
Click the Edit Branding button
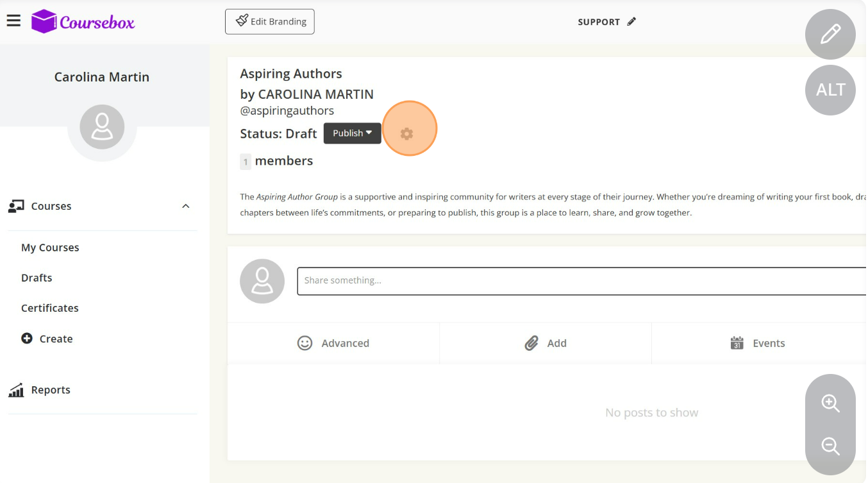270,22
